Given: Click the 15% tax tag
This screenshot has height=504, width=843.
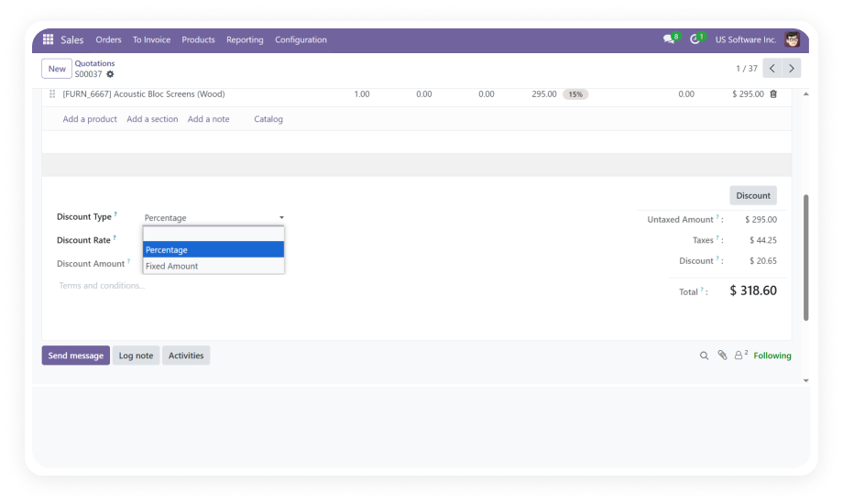Looking at the screenshot, I should coord(575,94).
